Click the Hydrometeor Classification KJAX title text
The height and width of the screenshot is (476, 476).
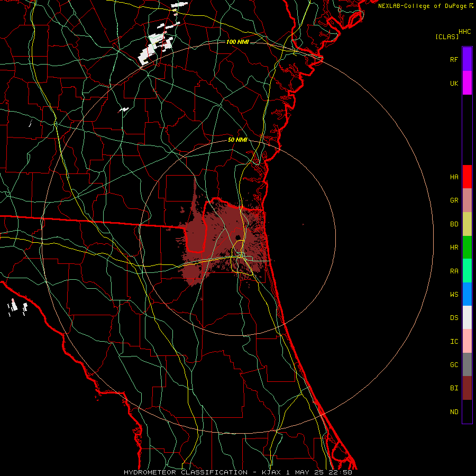point(237,472)
